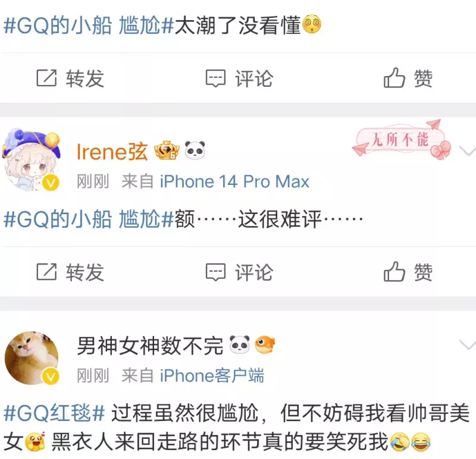Screen dimensions: 476x459
Task: Open Irene弦's anime avatar
Action: click(32, 160)
